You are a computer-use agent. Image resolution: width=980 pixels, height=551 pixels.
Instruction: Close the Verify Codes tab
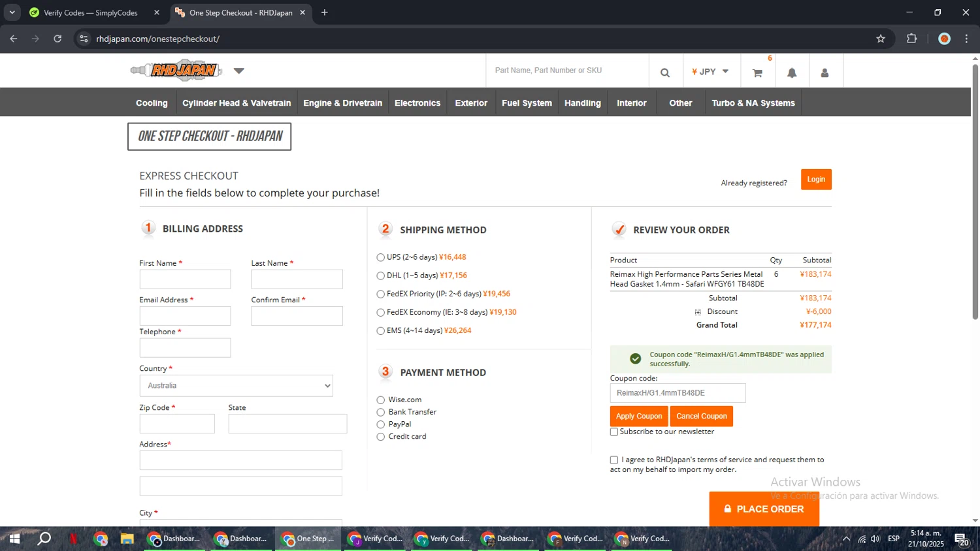pyautogui.click(x=157, y=12)
